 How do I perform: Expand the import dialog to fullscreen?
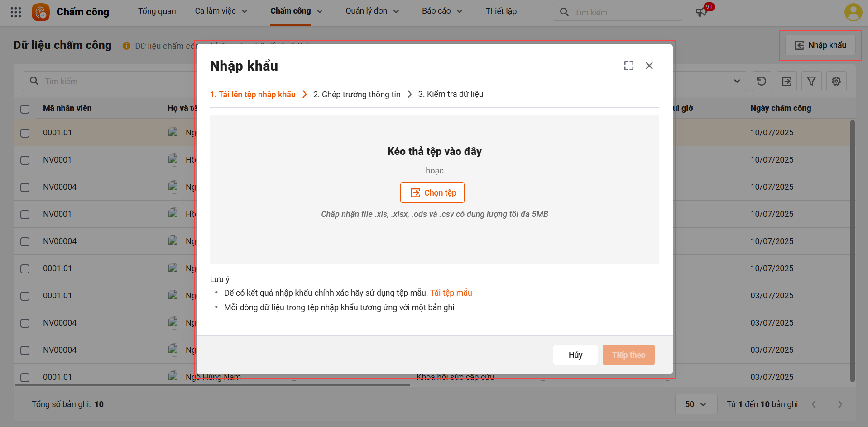click(x=628, y=66)
